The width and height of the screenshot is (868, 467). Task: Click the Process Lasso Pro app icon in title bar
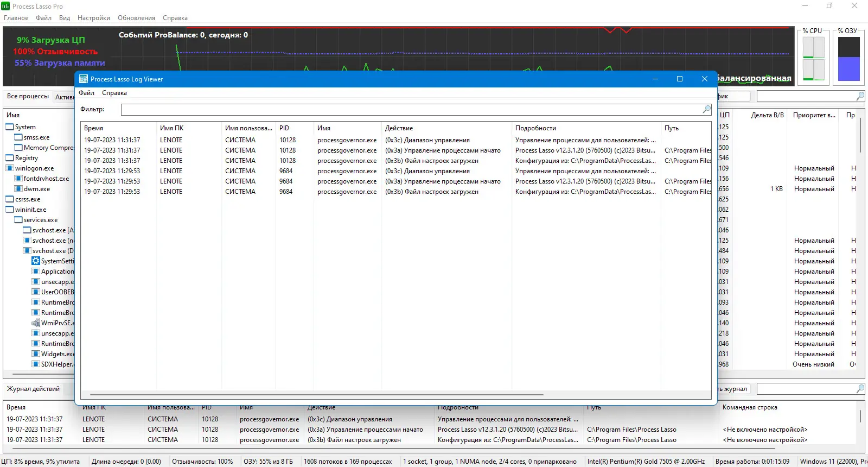pos(5,6)
